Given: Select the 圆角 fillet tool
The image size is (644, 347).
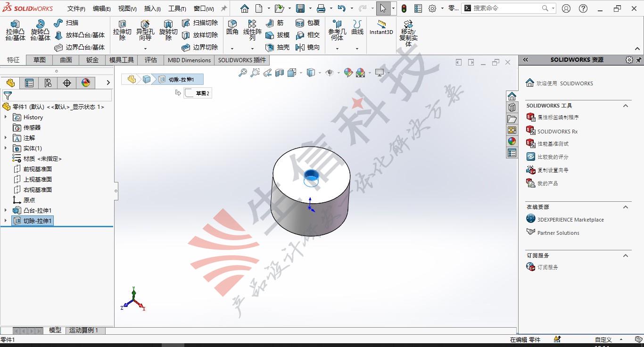Looking at the screenshot, I should coord(232,27).
